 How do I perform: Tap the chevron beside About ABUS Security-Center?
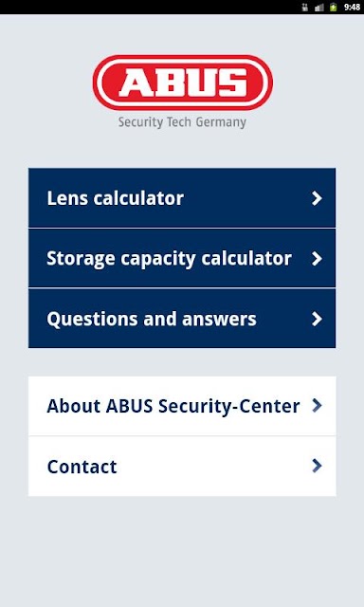(x=317, y=405)
